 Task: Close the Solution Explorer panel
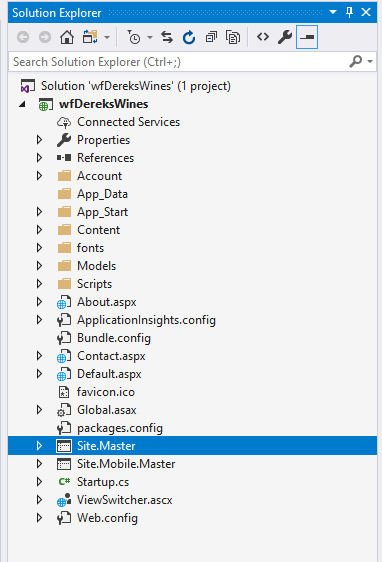(x=366, y=12)
